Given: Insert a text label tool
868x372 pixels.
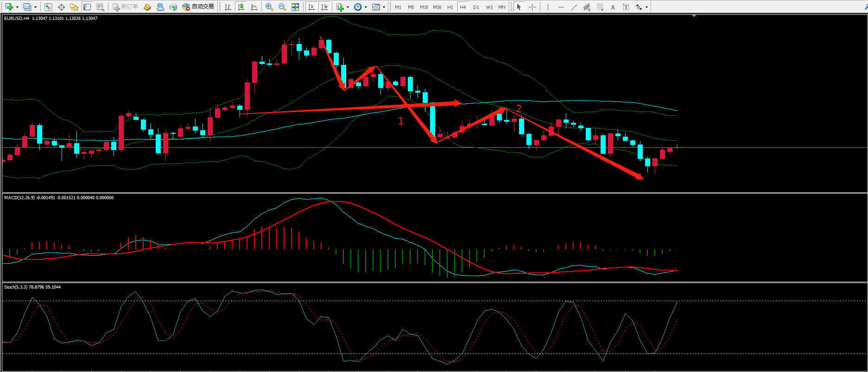Looking at the screenshot, I should point(613,7).
